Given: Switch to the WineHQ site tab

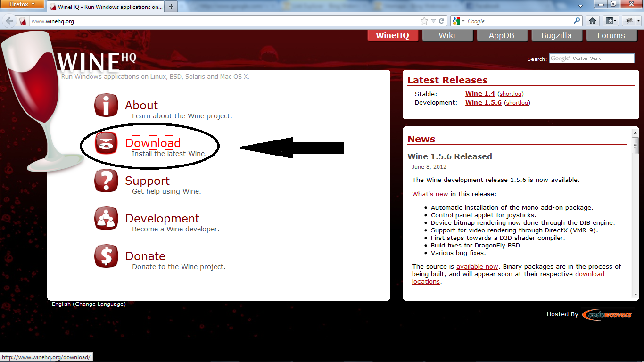Looking at the screenshot, I should tap(393, 35).
